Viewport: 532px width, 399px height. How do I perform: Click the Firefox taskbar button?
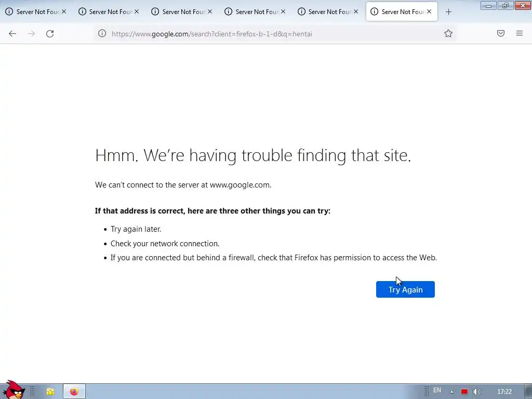tap(74, 392)
